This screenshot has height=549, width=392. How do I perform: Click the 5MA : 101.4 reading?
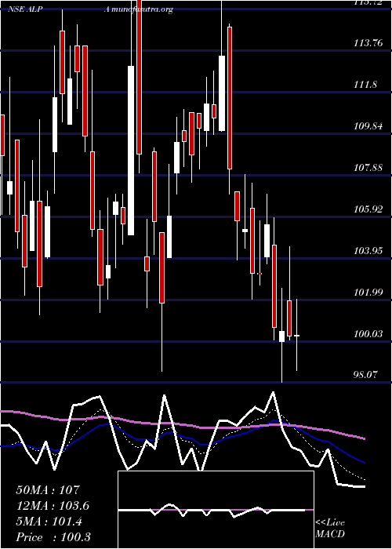point(49,522)
